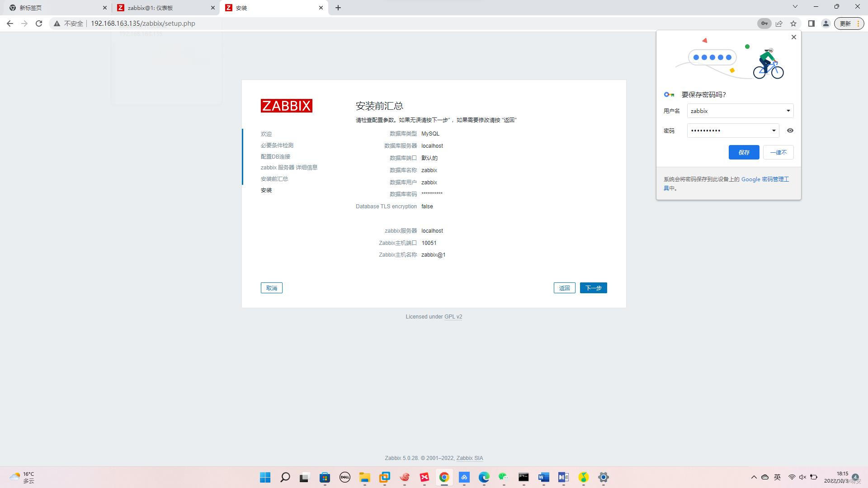Click the username field containing zabbix
The width and height of the screenshot is (868, 488).
(x=740, y=111)
